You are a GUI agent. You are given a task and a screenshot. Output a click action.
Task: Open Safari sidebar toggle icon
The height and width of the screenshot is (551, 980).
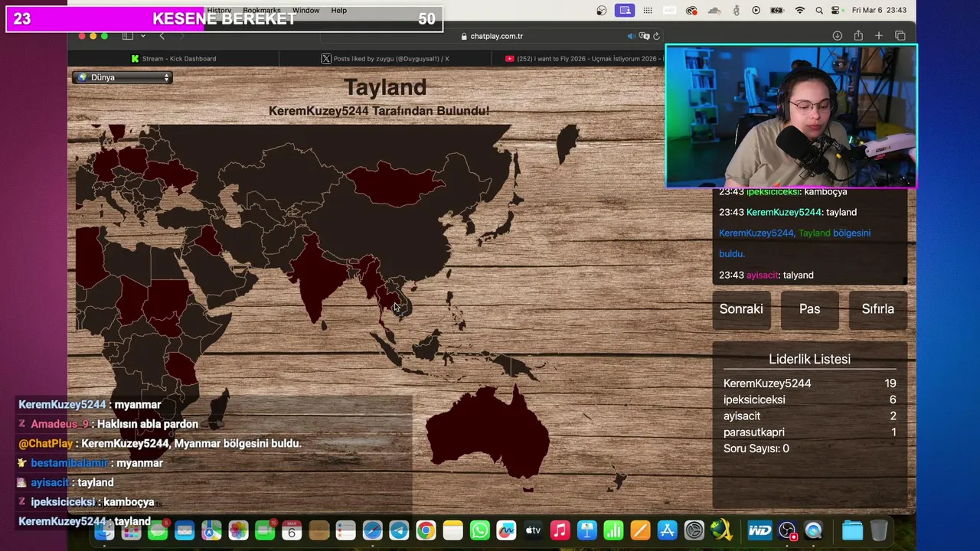(x=128, y=36)
